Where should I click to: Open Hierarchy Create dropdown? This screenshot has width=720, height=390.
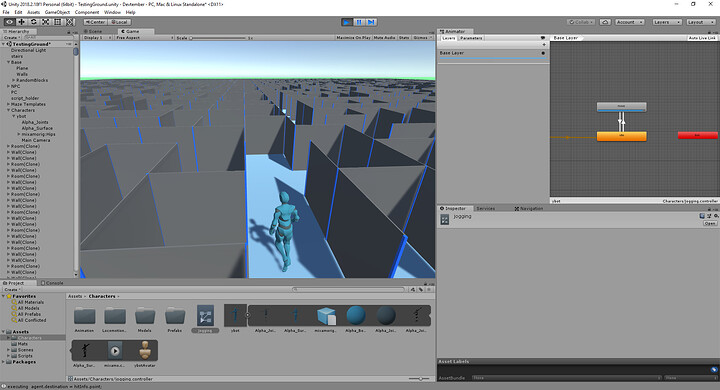[11, 38]
